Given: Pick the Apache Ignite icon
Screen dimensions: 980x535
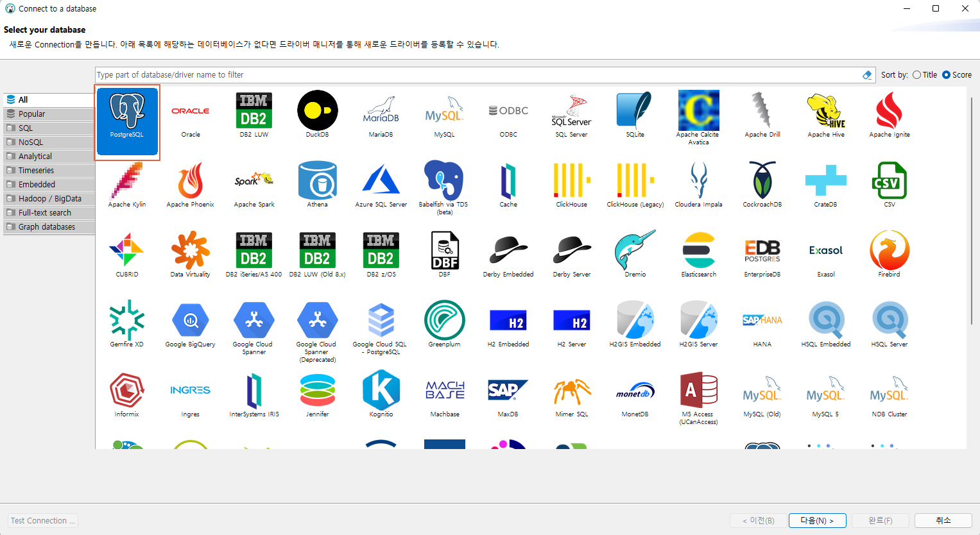Looking at the screenshot, I should (x=890, y=115).
